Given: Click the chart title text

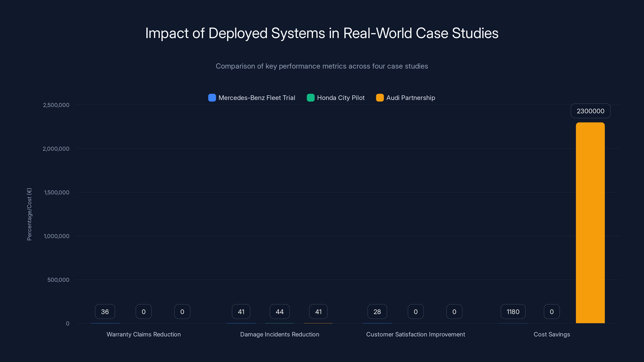Looking at the screenshot, I should tap(322, 33).
